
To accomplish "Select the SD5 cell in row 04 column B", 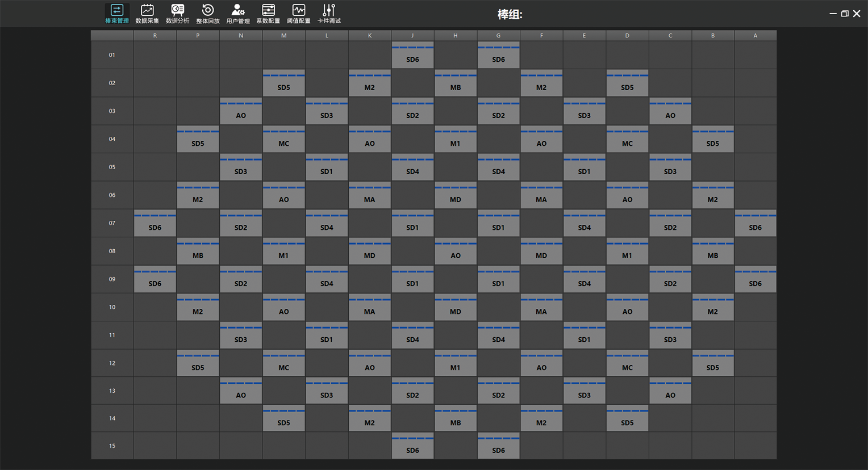I will (x=713, y=139).
